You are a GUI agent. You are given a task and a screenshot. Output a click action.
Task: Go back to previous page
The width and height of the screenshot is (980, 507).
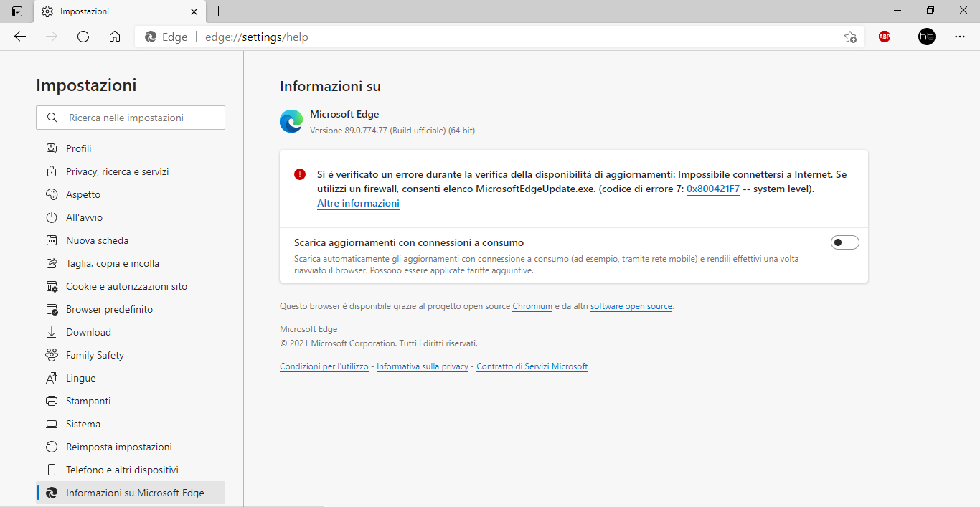[x=20, y=37]
